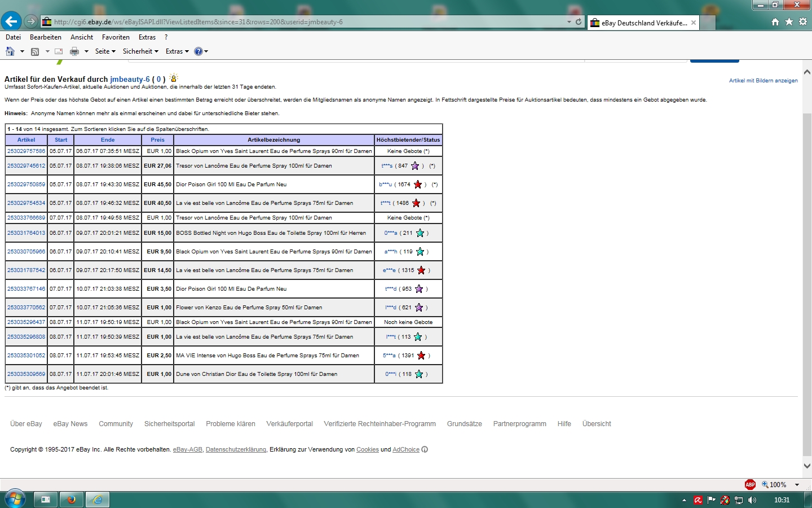Open item number 253029757586
812x508 pixels.
coord(27,151)
